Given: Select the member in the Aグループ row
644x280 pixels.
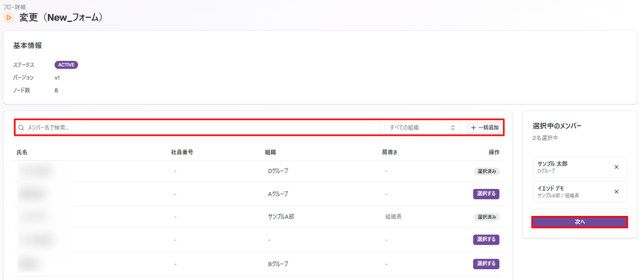Looking at the screenshot, I should 486,194.
